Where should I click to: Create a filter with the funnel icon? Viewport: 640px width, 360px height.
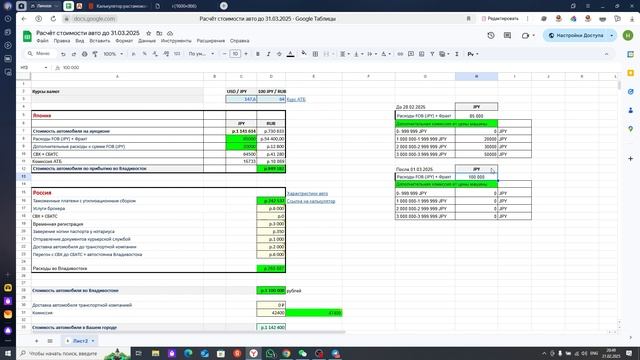pyautogui.click(x=432, y=54)
